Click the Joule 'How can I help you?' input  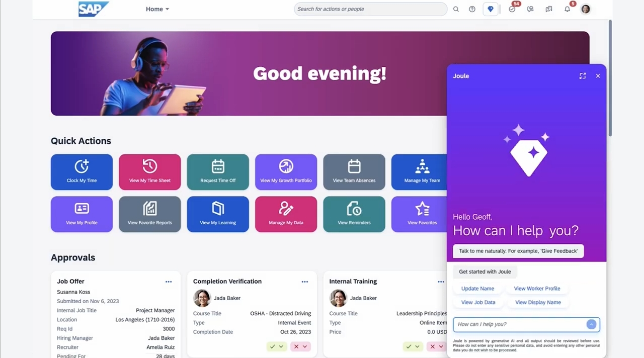(519, 324)
